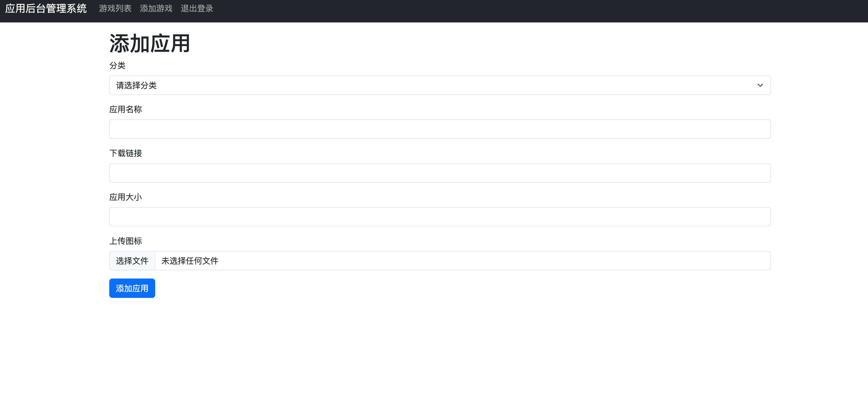The width and height of the screenshot is (868, 404).
Task: Click the large 添加应用 page heading
Action: pos(150,43)
